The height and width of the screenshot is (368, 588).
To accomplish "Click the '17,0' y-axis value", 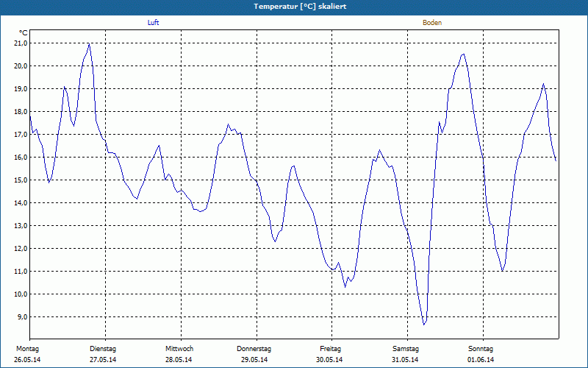I will click(x=21, y=135).
